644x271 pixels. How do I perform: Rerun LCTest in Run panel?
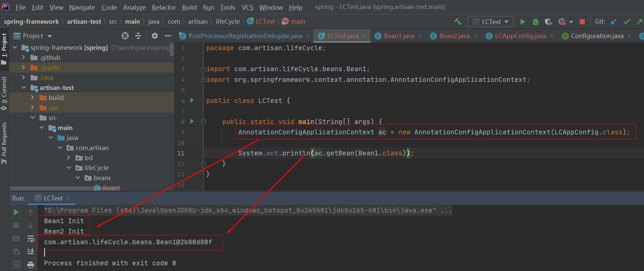pyautogui.click(x=16, y=212)
